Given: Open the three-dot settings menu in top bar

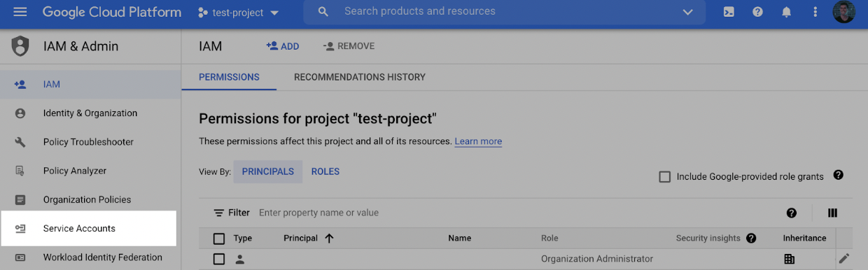Looking at the screenshot, I should click(x=815, y=12).
